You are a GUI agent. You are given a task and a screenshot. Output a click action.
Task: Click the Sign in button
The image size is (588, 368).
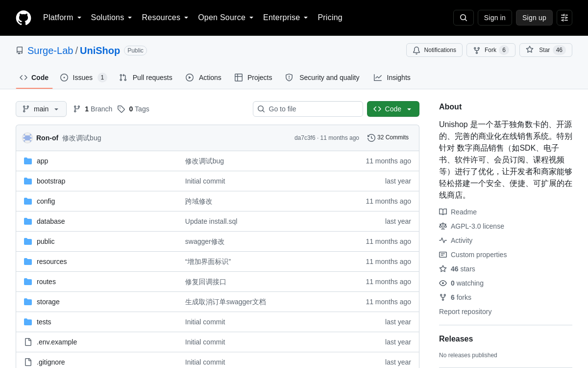point(495,18)
